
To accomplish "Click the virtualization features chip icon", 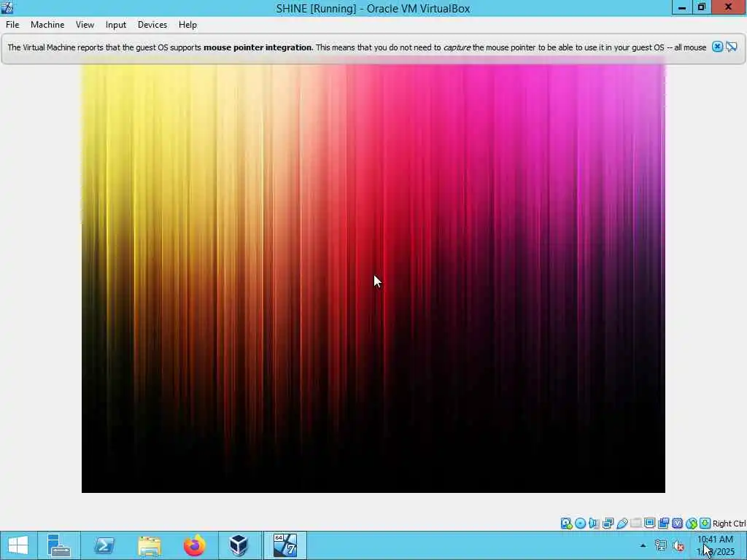I will pyautogui.click(x=677, y=524).
